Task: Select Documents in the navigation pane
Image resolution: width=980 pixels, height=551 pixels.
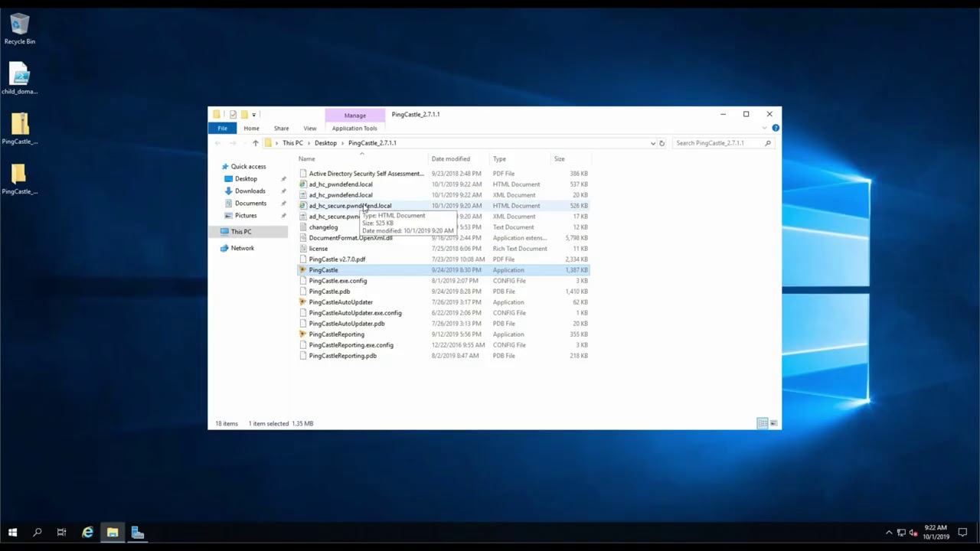Action: pyautogui.click(x=250, y=204)
